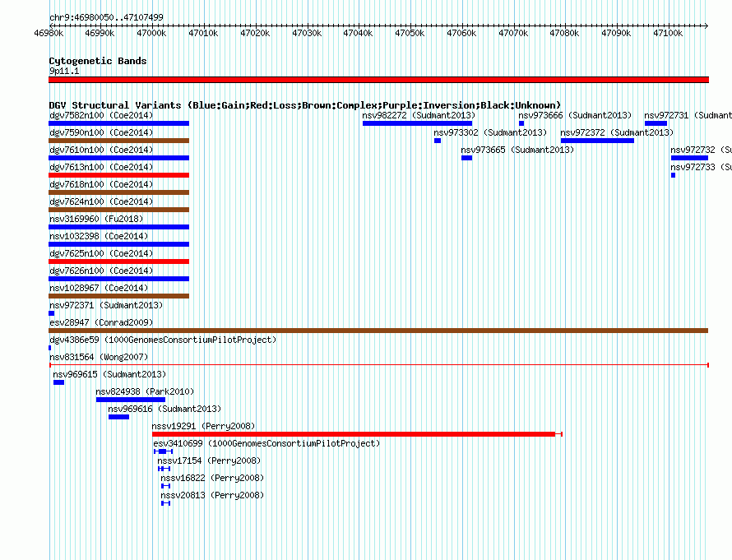Select the blue nsv972372 gain bar
732x560 pixels.
click(598, 141)
